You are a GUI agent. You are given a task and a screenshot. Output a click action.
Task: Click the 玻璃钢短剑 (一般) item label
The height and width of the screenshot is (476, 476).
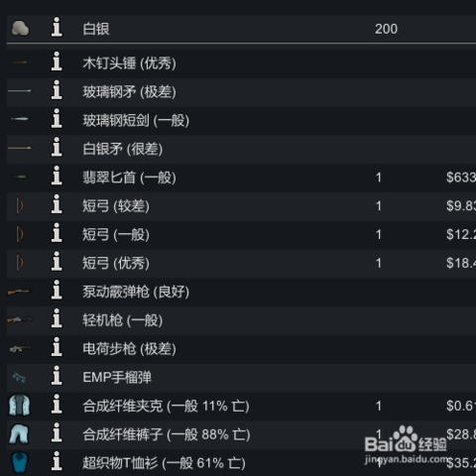point(136,121)
